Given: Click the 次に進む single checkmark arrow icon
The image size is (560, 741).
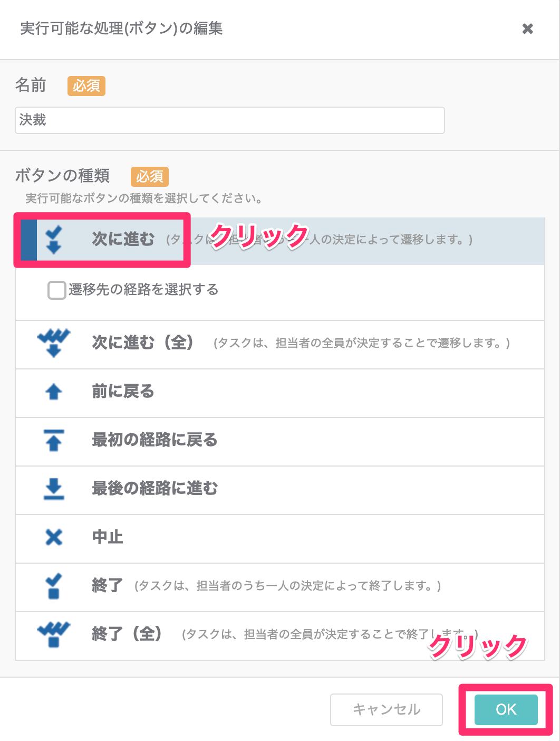Looking at the screenshot, I should coord(53,240).
